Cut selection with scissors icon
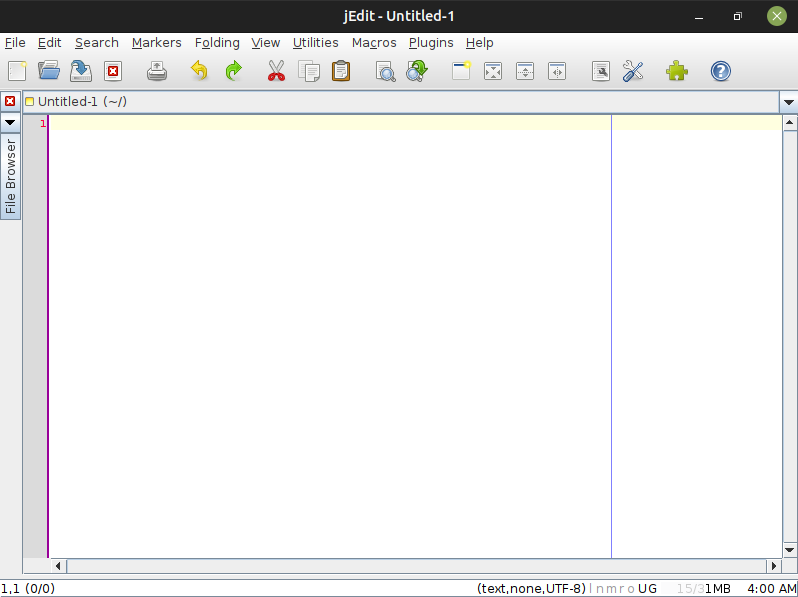798x597 pixels. 276,71
